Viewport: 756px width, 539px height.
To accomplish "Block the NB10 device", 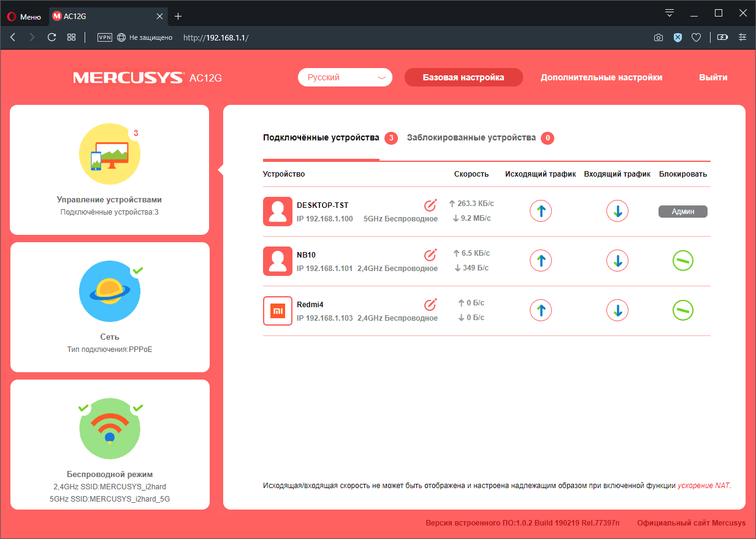I will 683,261.
